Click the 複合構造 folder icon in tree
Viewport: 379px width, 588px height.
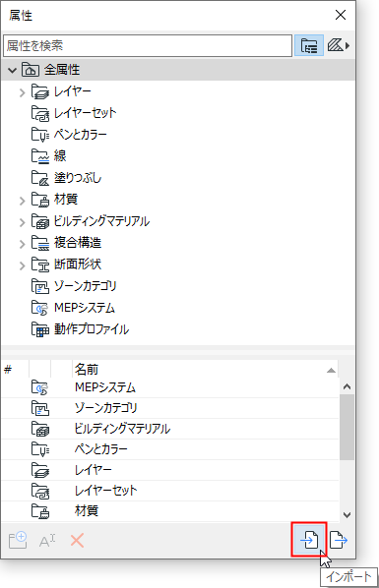click(x=40, y=244)
